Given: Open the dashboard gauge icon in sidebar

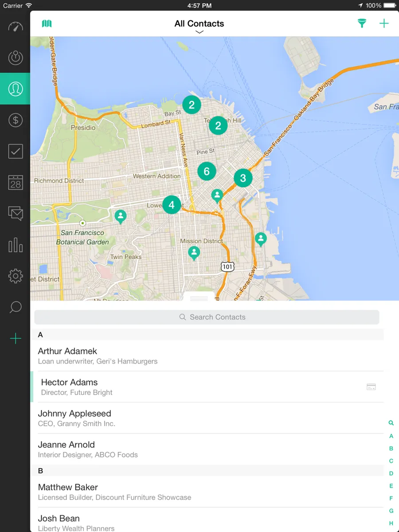Looking at the screenshot, I should point(15,27).
